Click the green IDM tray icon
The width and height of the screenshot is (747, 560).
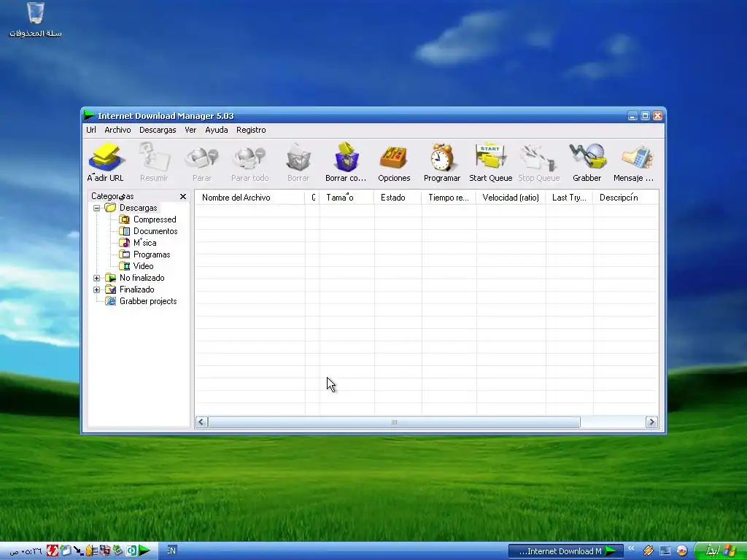[144, 551]
